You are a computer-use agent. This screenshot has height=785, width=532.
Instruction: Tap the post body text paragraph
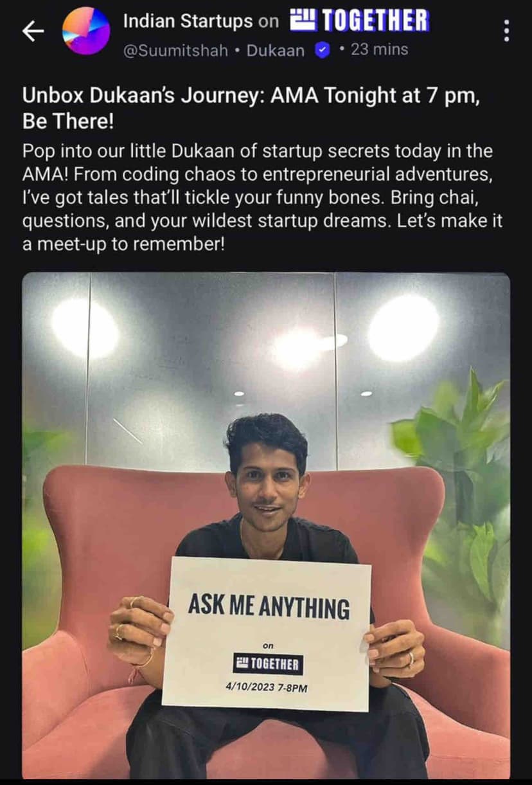click(262, 198)
